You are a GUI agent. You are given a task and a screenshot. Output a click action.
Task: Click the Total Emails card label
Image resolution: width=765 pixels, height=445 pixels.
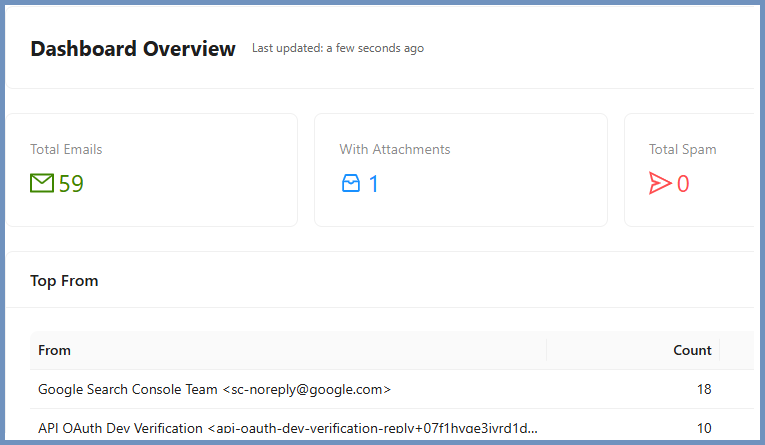pos(66,149)
